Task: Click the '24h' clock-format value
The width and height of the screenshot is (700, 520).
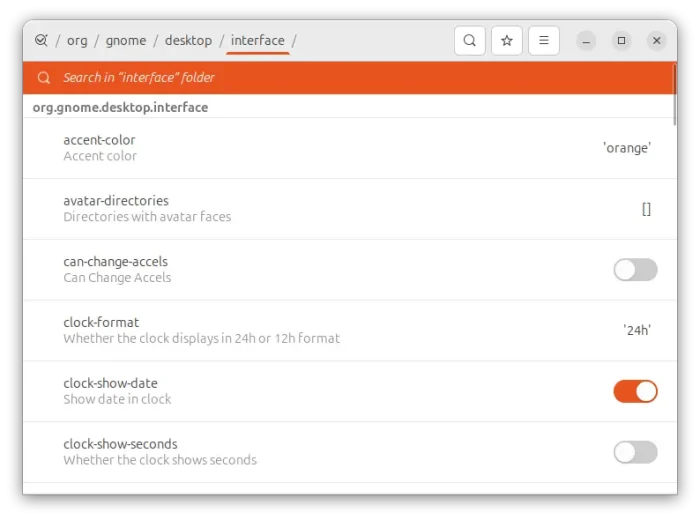Action: 637,330
